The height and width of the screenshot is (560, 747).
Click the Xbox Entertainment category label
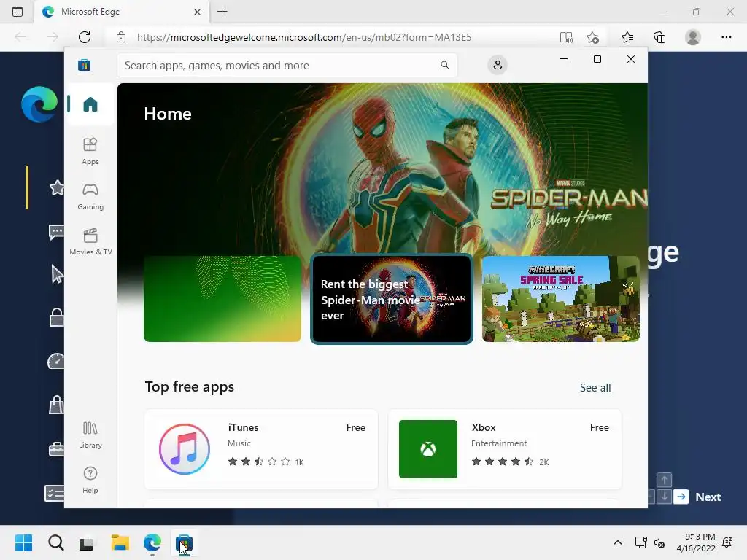pos(499,443)
